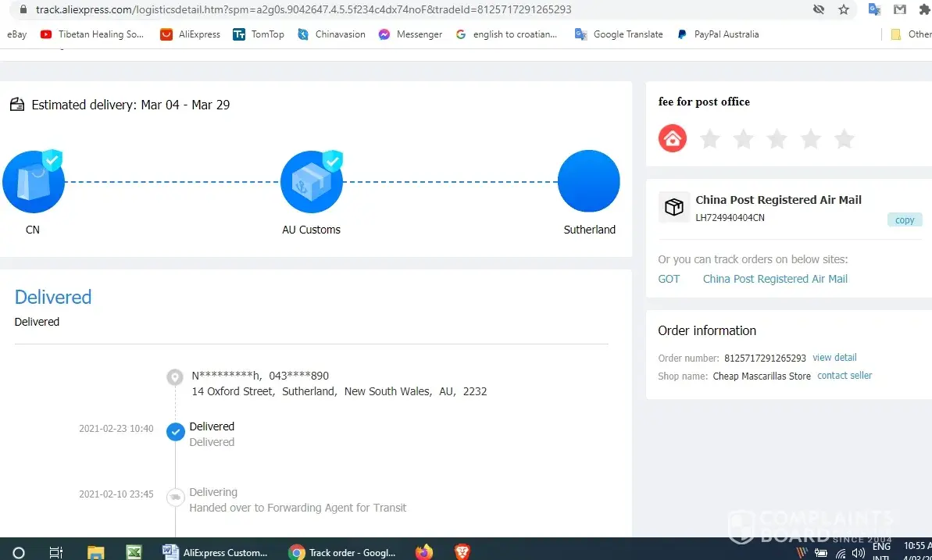Open the english to croatian bookmark
932x560 pixels.
(x=506, y=34)
